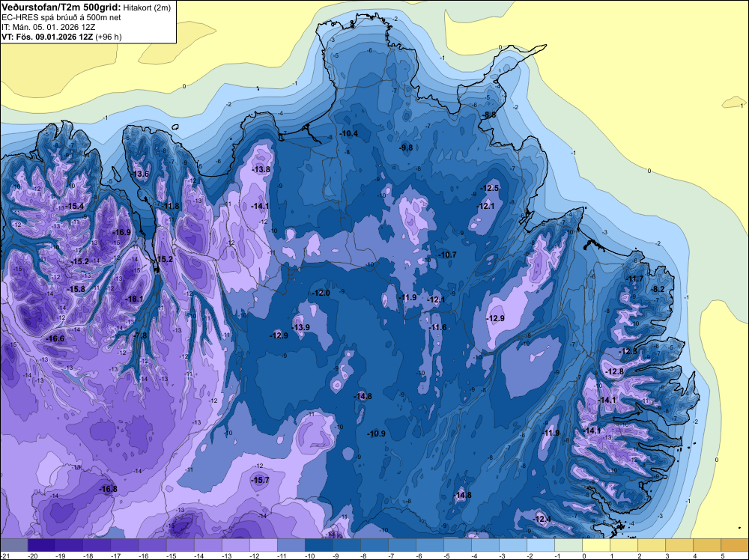Viewport: 749px width, 560px height.
Task: Click the valid time 'VT: Fös. 09.01.2026 12Z (+96 h)'
Action: tap(61, 37)
